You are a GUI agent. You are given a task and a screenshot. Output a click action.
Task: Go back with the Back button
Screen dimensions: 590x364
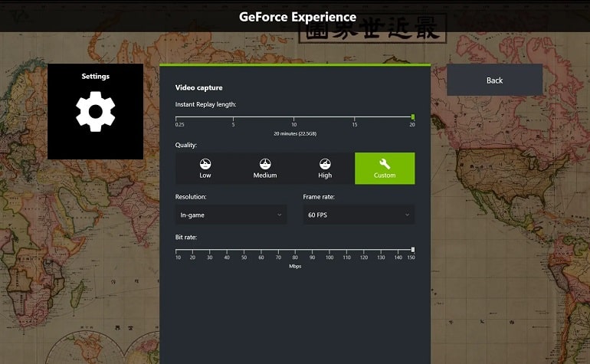point(494,80)
